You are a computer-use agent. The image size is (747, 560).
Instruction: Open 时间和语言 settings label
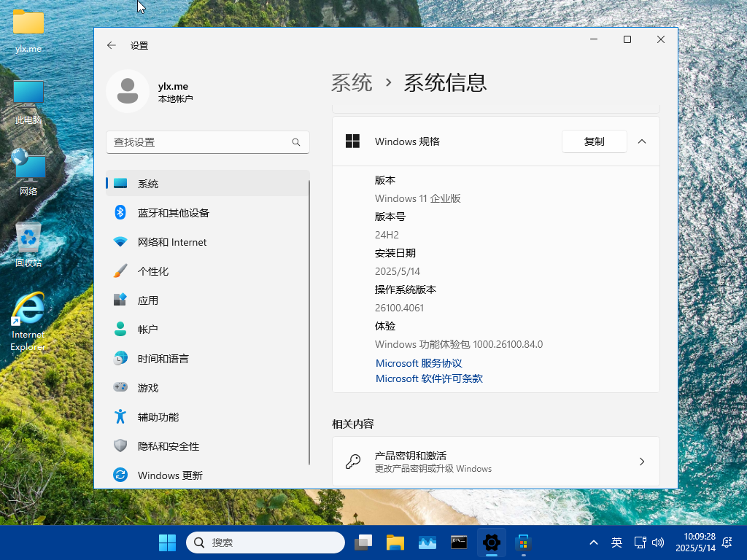click(163, 359)
